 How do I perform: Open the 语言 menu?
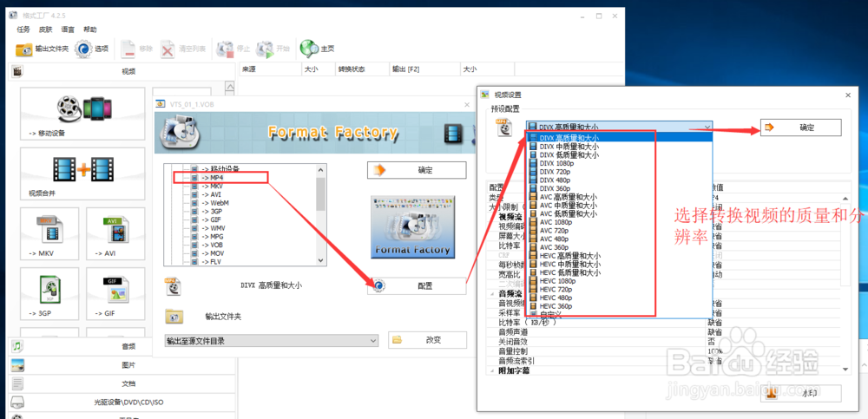click(x=68, y=29)
